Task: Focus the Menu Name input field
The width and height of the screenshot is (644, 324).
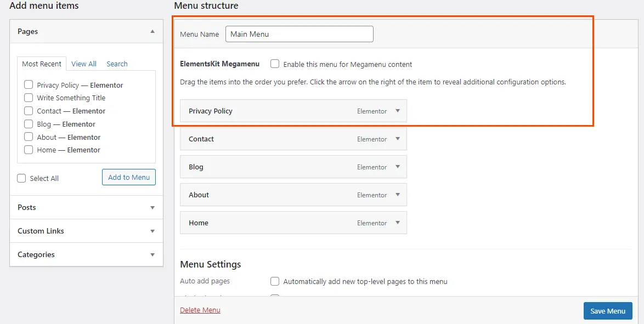Action: 300,34
